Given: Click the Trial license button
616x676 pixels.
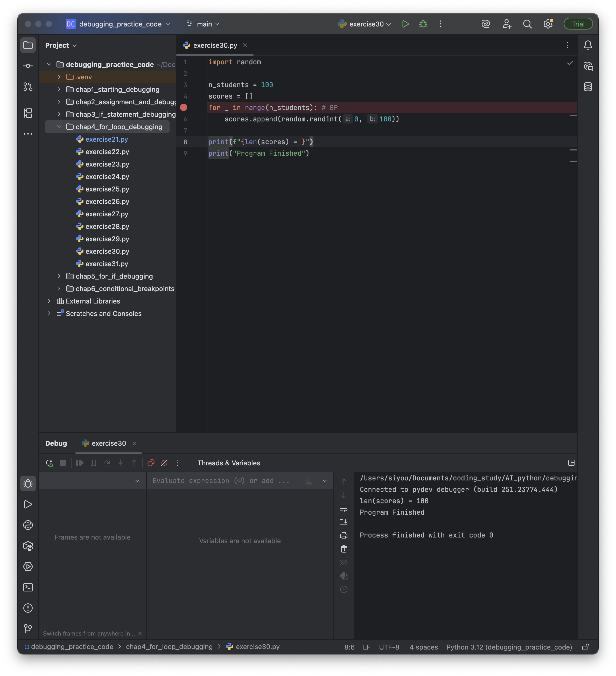Looking at the screenshot, I should (578, 24).
